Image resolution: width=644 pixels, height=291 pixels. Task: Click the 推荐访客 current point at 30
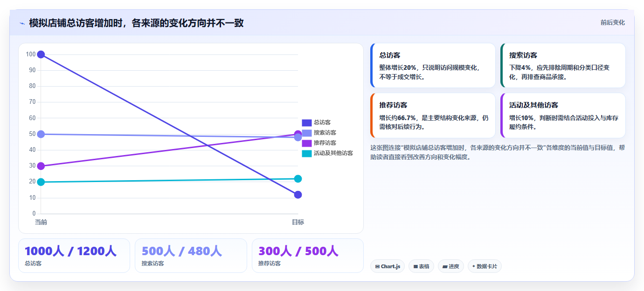tap(41, 166)
